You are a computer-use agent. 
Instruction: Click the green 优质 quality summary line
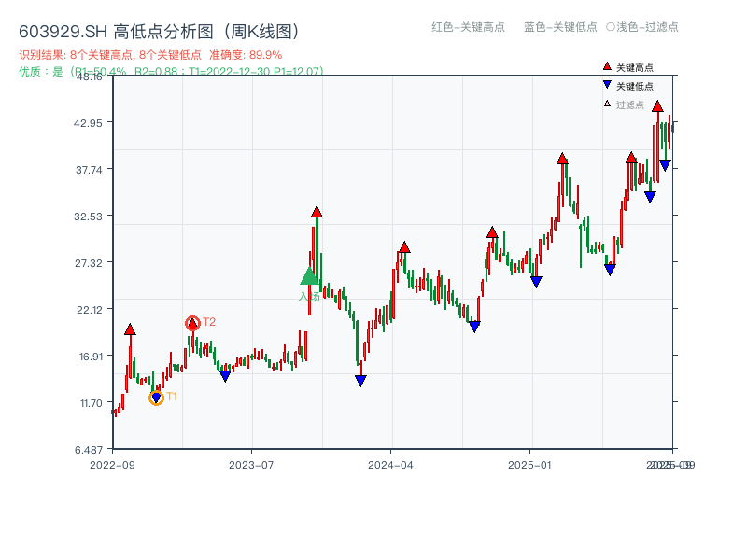click(171, 72)
